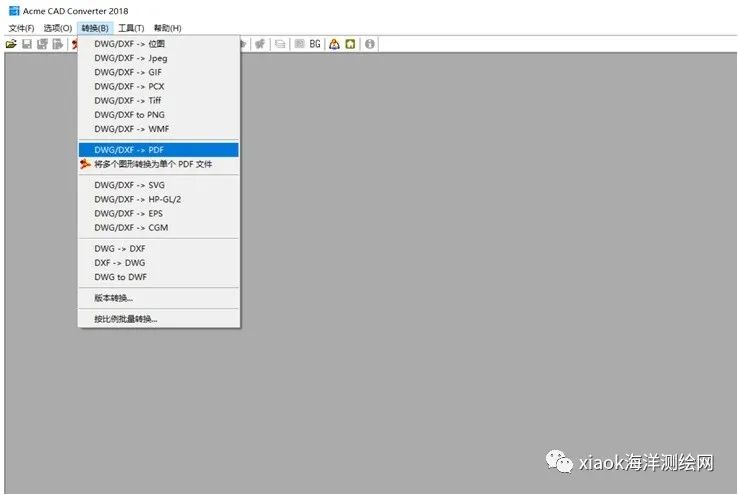
Task: Click the Save disk toolbar icon
Action: pyautogui.click(x=27, y=44)
